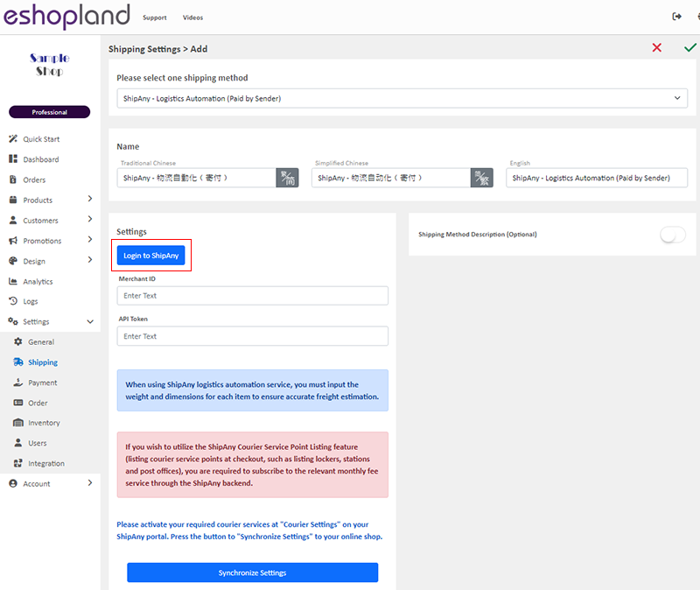Open Videos in the top menu

(192, 18)
